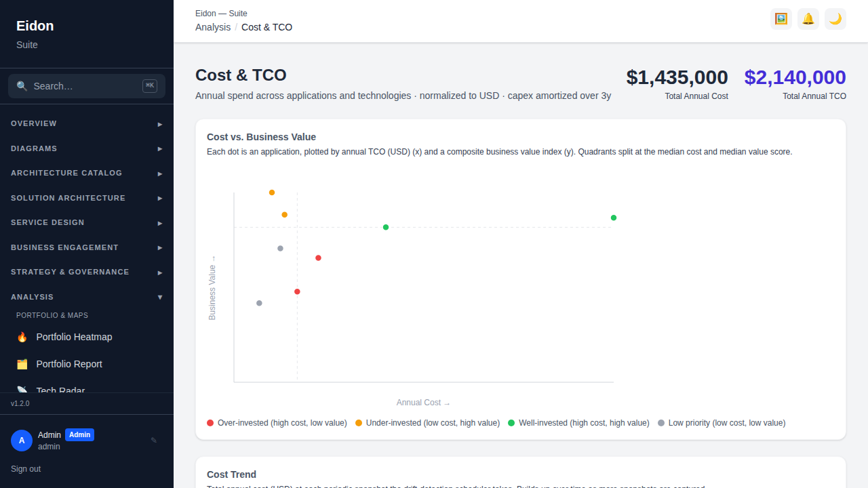Click the lower red dot on chart
The image size is (868, 488).
[x=297, y=291]
